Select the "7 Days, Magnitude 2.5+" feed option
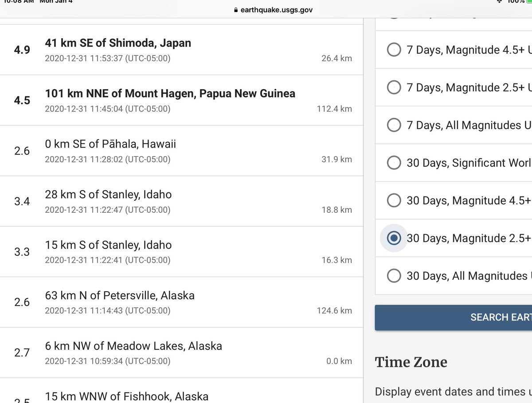The height and width of the screenshot is (403, 532). click(x=394, y=87)
